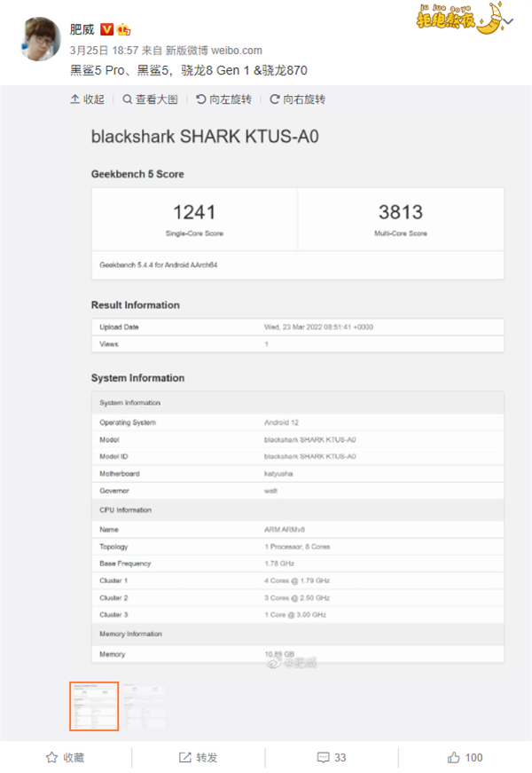
Task: Click the star favorite 收藏 icon
Action: point(52,757)
